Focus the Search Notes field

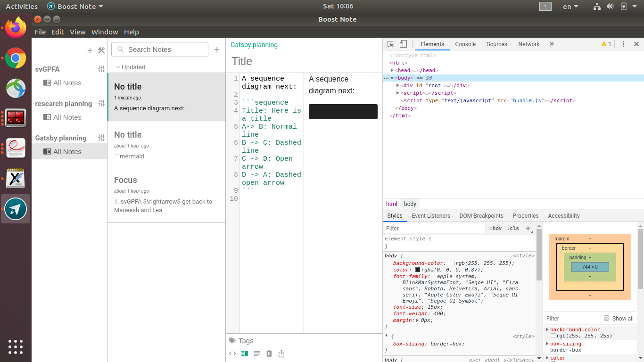160,49
